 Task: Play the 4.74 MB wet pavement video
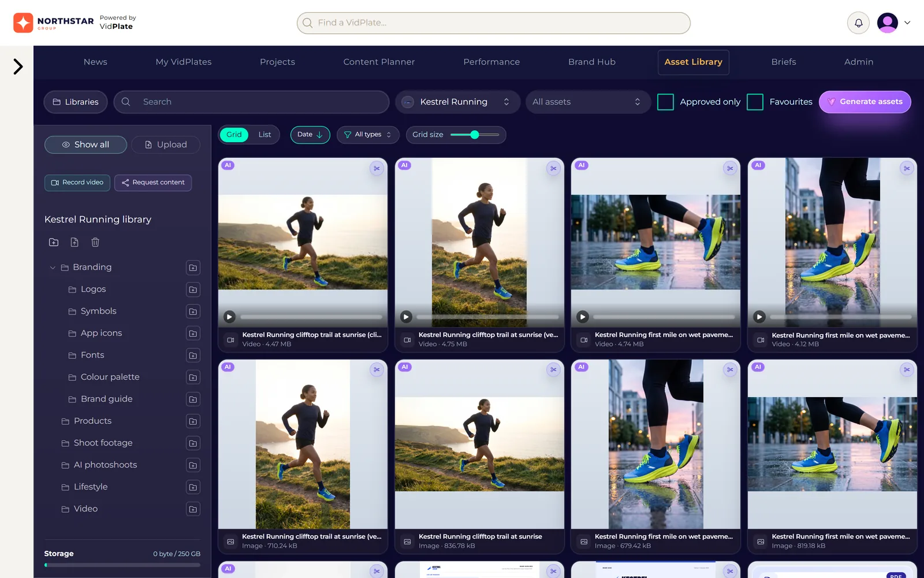583,317
